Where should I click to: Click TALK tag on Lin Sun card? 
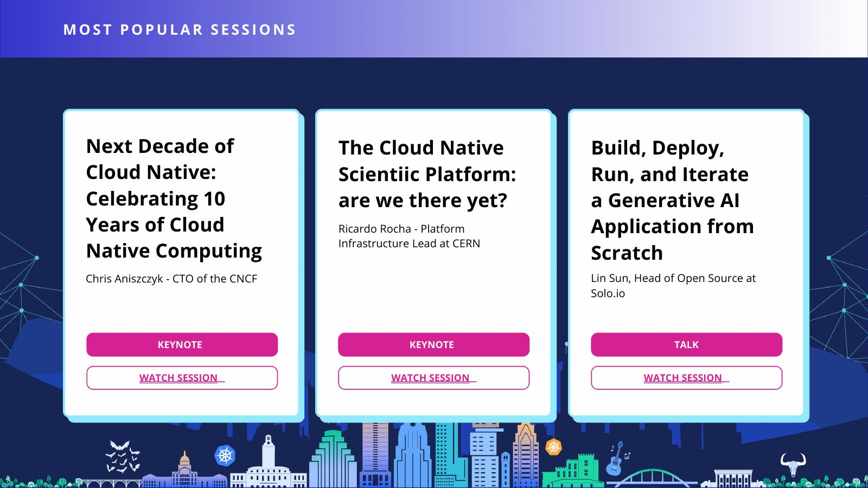686,345
